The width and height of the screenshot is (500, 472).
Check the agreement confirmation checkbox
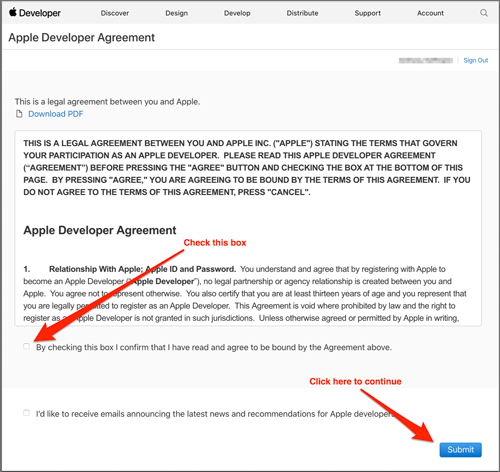[x=27, y=346]
